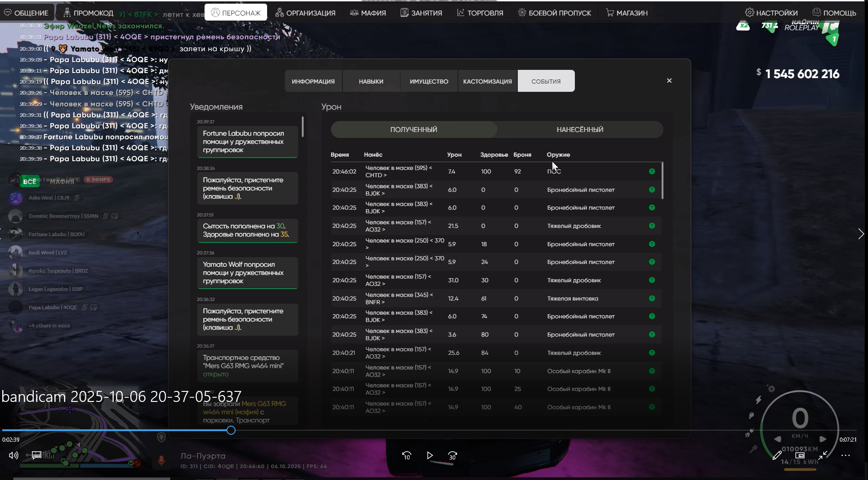Screen dimensions: 868x480
Task: Open the subtitles and captions menu
Action: (37, 455)
